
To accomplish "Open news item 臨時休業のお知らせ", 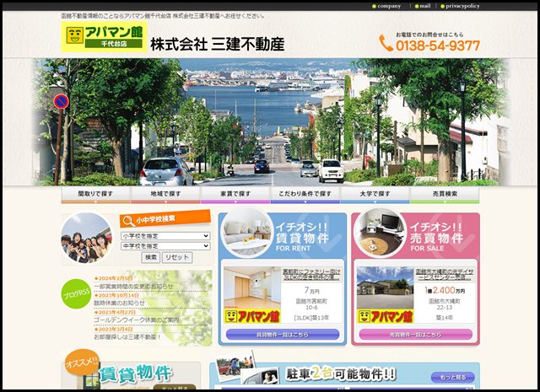I will 119,303.
